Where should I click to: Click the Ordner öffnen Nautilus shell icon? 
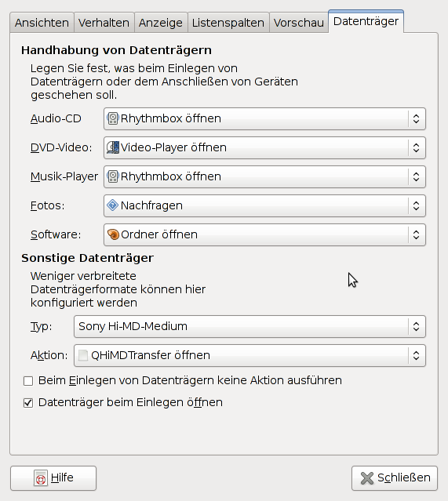pyautogui.click(x=113, y=234)
